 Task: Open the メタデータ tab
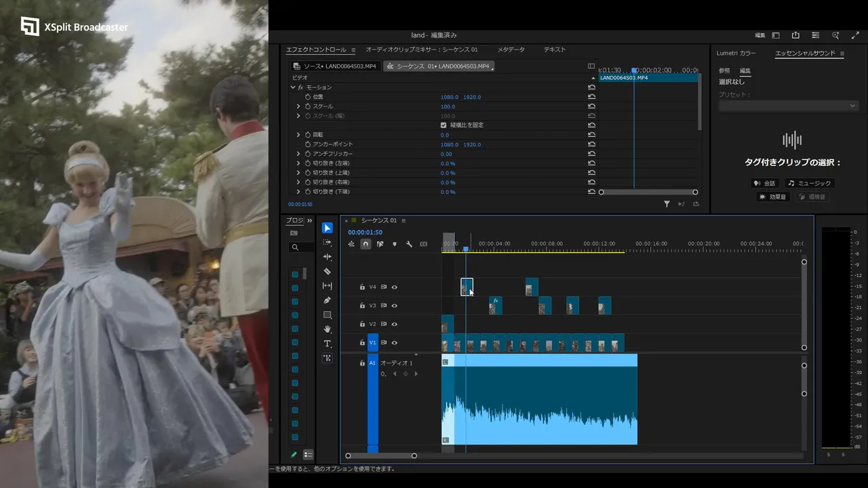tap(511, 49)
